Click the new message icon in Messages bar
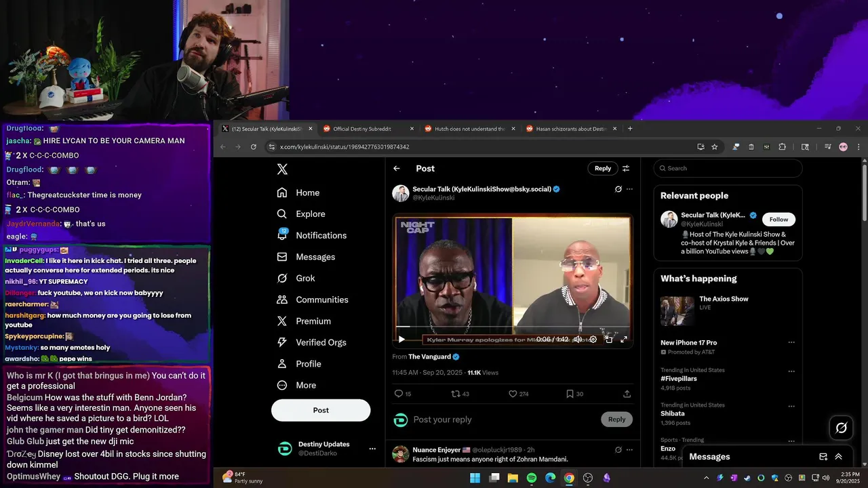The width and height of the screenshot is (868, 488). [823, 457]
